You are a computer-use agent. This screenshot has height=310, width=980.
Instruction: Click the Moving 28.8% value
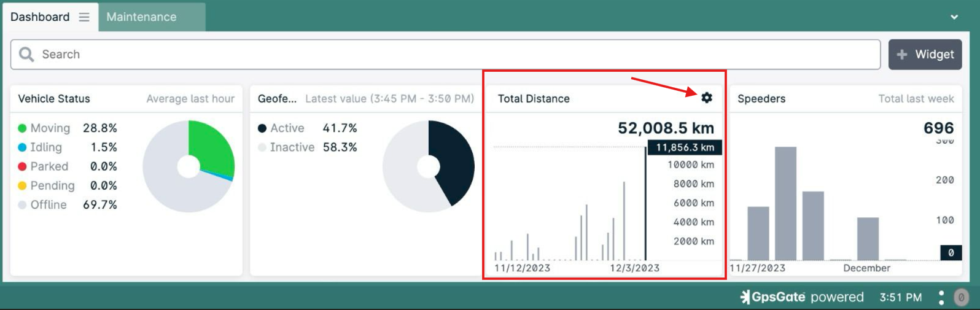pos(100,128)
